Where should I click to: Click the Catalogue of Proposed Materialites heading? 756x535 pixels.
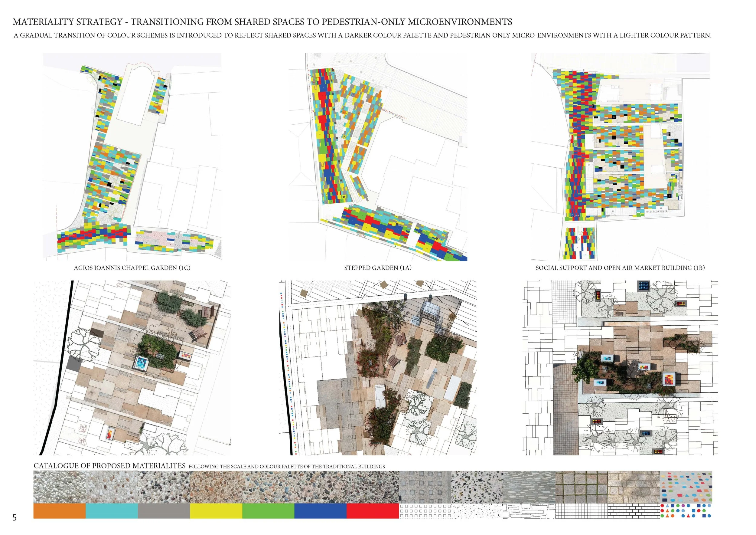(x=109, y=465)
